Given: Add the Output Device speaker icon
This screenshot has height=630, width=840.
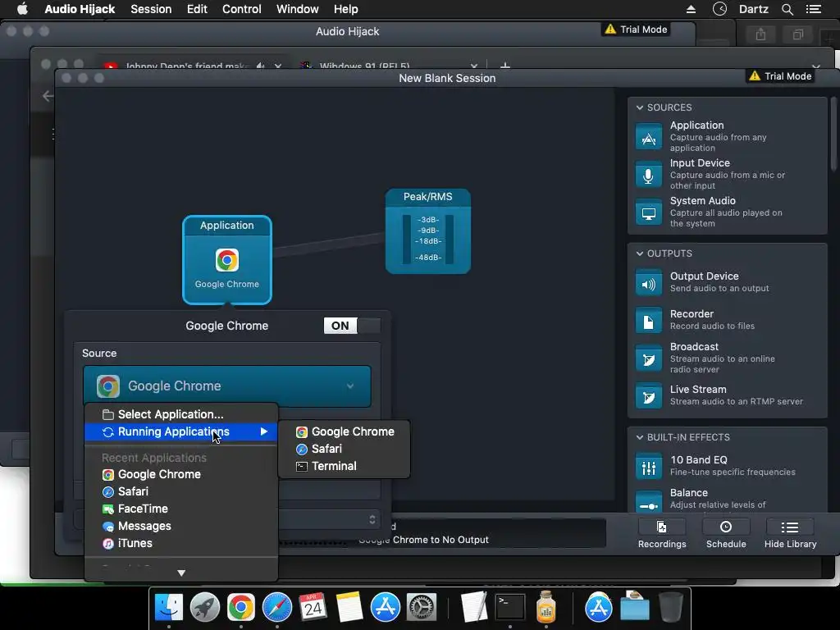Looking at the screenshot, I should [x=648, y=283].
